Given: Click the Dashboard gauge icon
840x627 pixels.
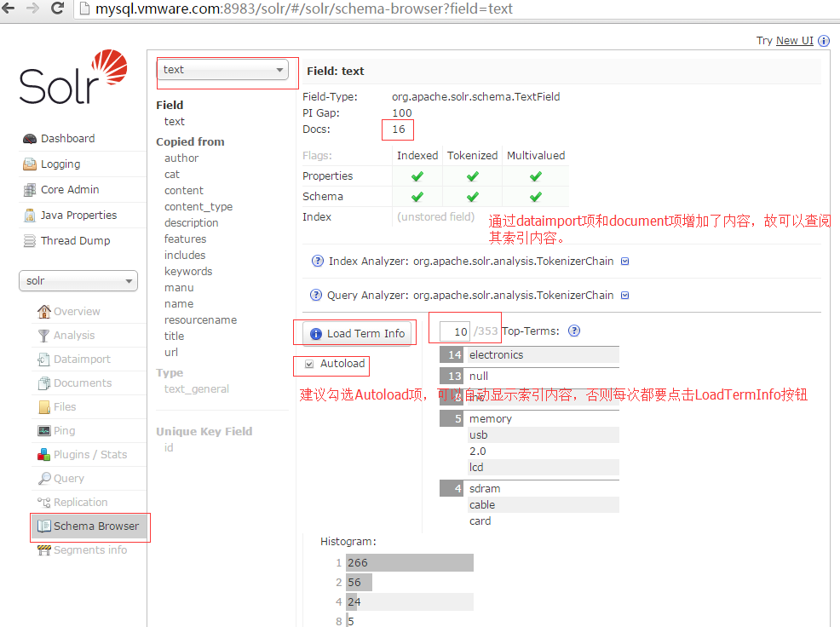Looking at the screenshot, I should click(x=30, y=139).
